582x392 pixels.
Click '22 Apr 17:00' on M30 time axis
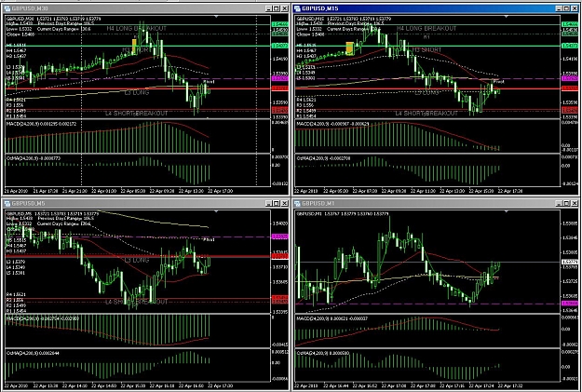(221, 191)
